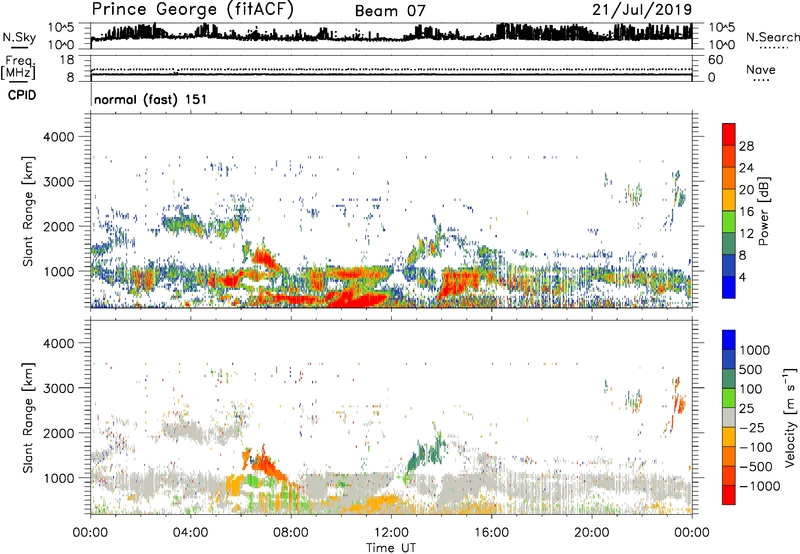Click the 'Freq. [MHz]' label
Viewport: 800px width, 554px height.
point(18,68)
